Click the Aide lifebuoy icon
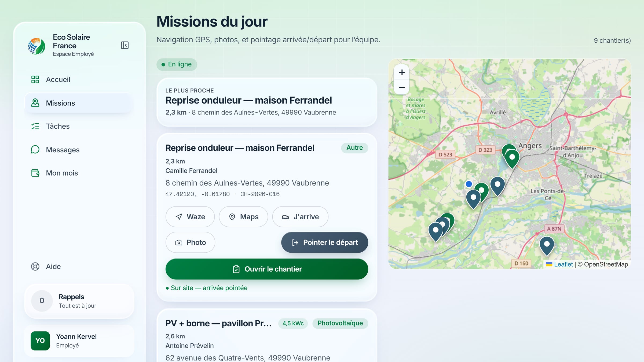 [x=35, y=266]
